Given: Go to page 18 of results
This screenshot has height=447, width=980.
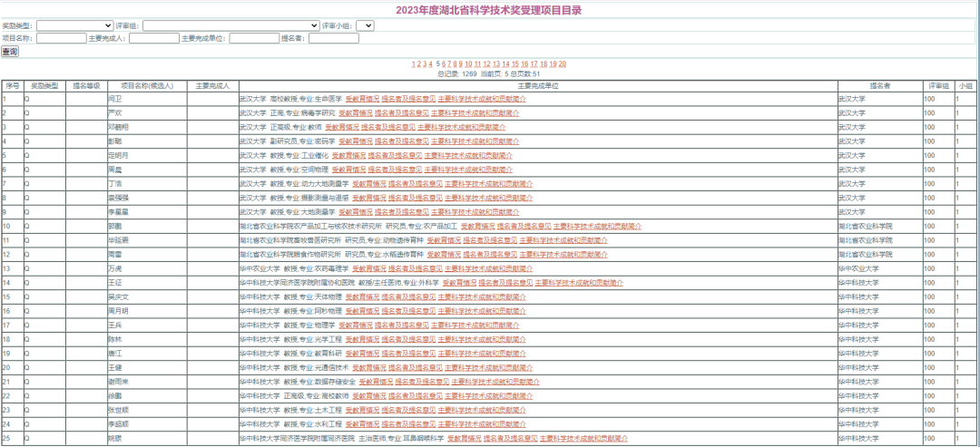Looking at the screenshot, I should click(544, 63).
